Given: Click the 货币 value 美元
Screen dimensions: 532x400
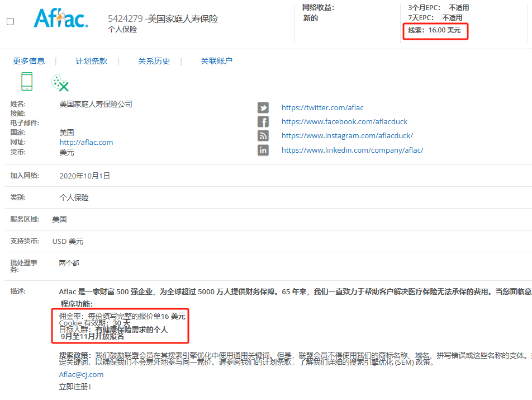Looking at the screenshot, I should pyautogui.click(x=67, y=152).
